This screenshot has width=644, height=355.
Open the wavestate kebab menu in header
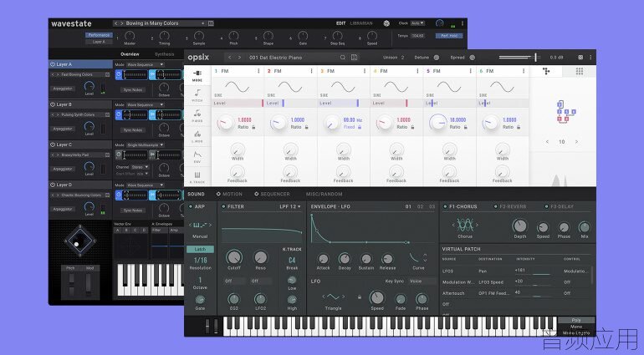coord(463,23)
